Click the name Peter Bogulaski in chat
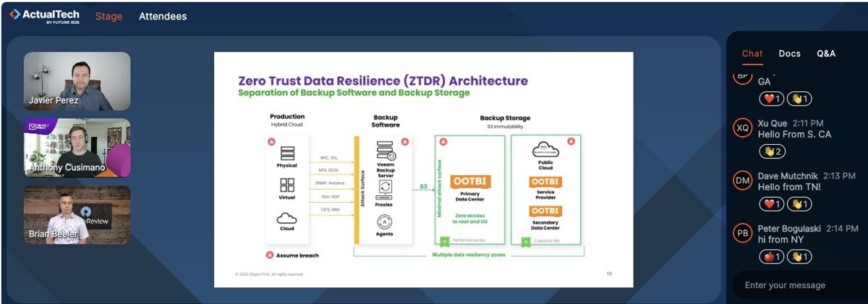The image size is (868, 304). coord(789,229)
